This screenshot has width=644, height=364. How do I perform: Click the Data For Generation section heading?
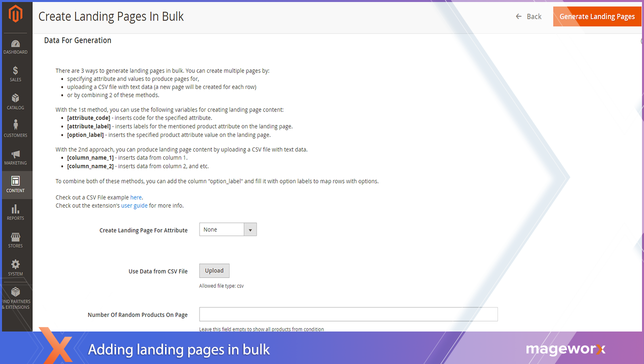[77, 40]
